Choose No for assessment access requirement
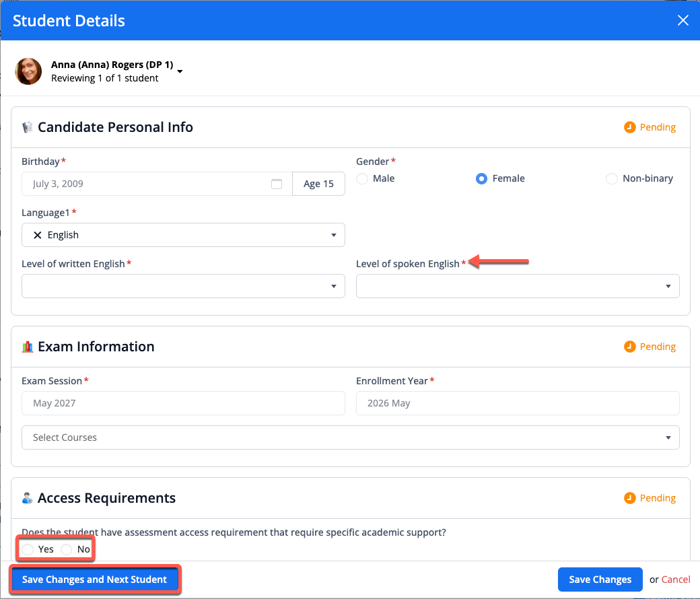 66,550
